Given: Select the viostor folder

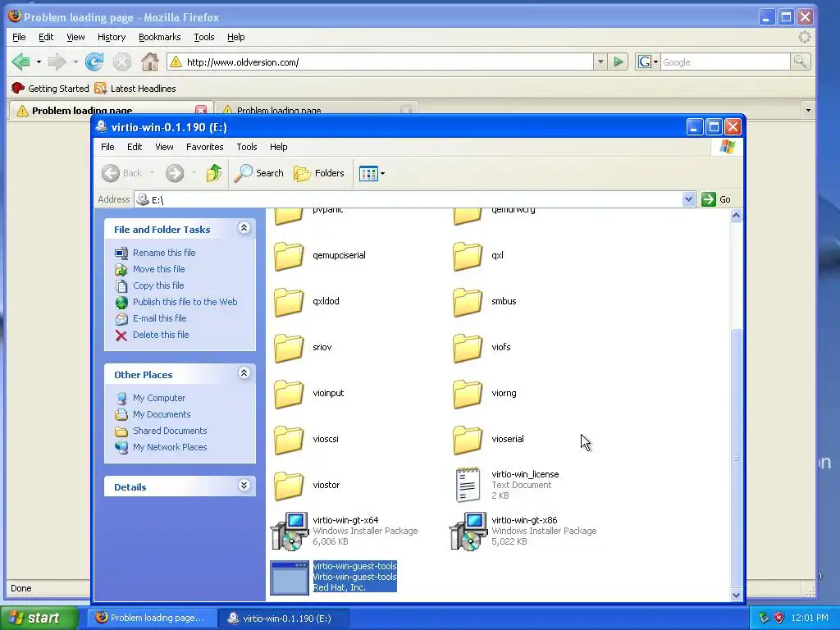Looking at the screenshot, I should 307,486.
